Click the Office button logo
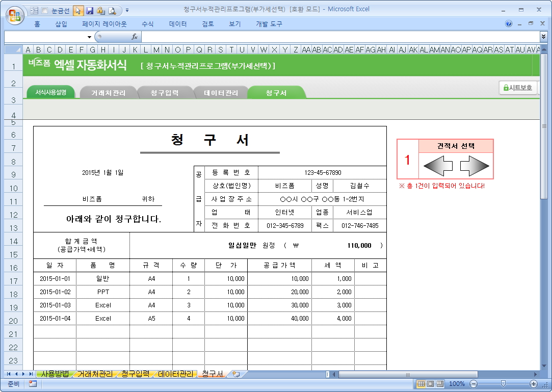This screenshot has width=552, height=392. [15, 14]
